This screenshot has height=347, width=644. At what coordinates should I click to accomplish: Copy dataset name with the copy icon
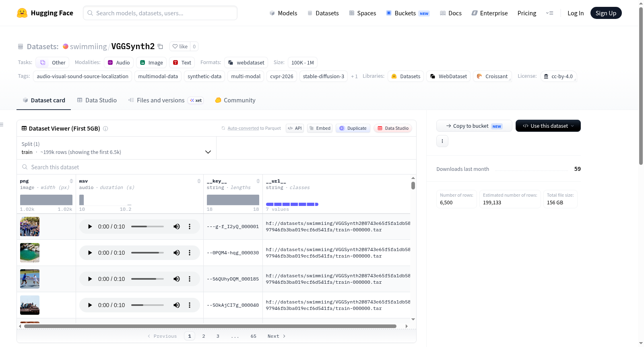(x=160, y=46)
